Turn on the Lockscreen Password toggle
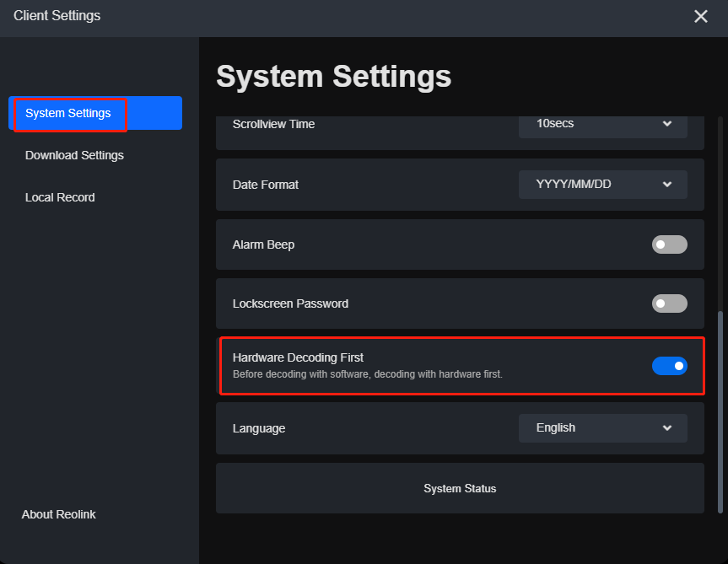Viewport: 728px width, 564px height. coord(670,303)
